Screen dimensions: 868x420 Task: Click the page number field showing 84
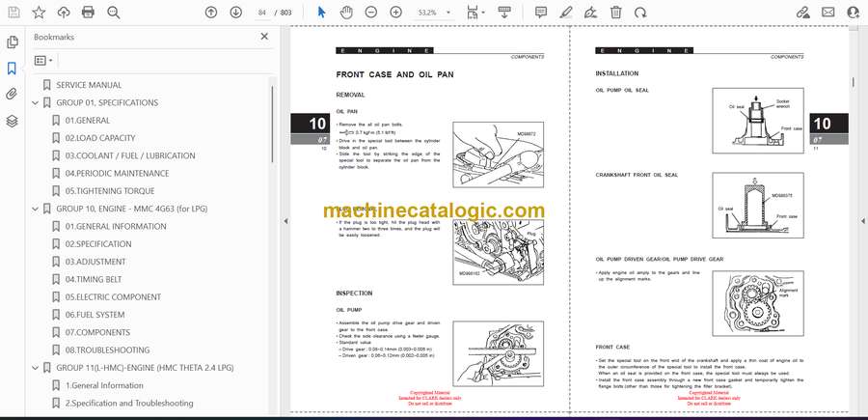pyautogui.click(x=262, y=13)
